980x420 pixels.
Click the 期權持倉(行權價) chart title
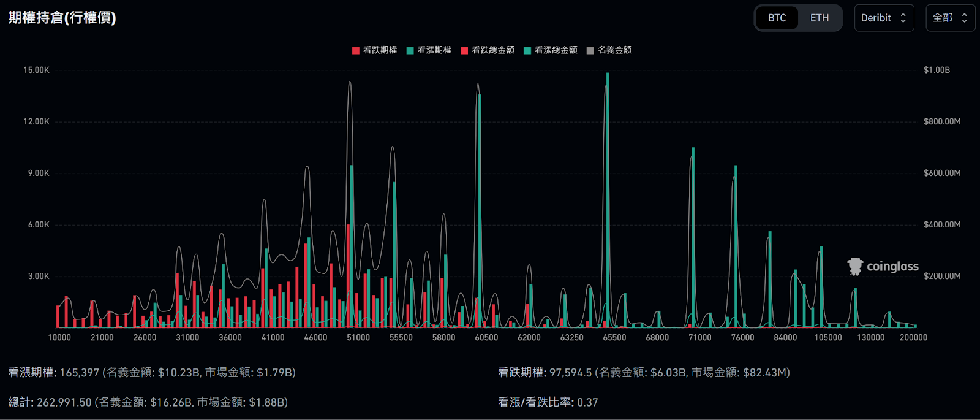click(x=62, y=18)
